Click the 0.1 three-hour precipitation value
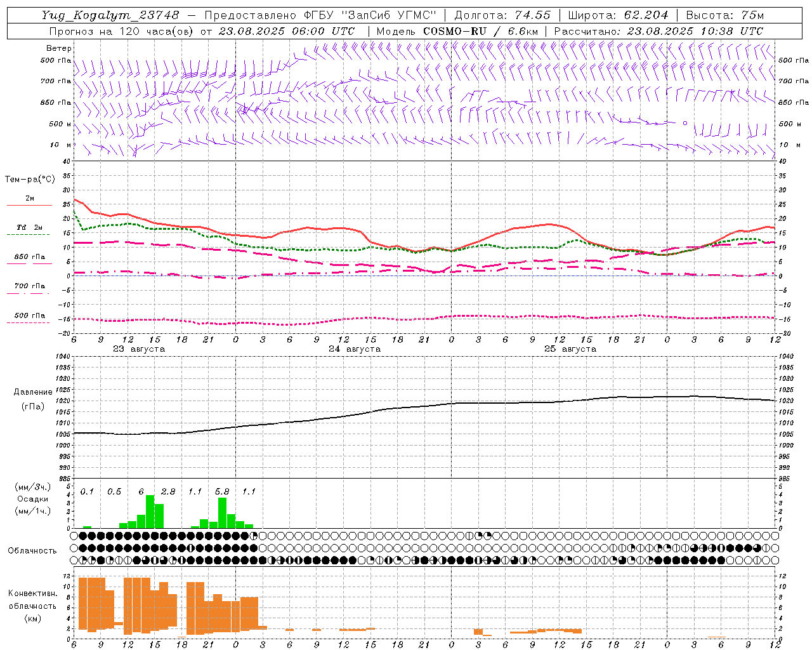The height and width of the screenshot is (650, 812). [x=87, y=492]
